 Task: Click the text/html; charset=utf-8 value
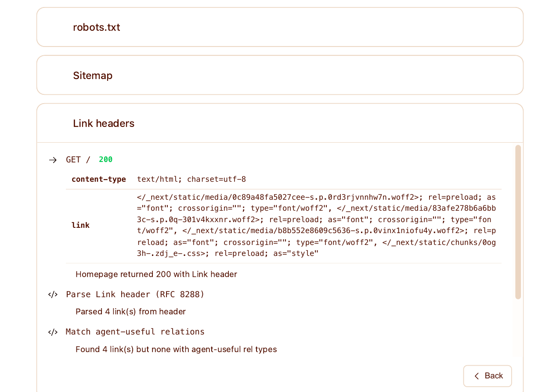[191, 179]
